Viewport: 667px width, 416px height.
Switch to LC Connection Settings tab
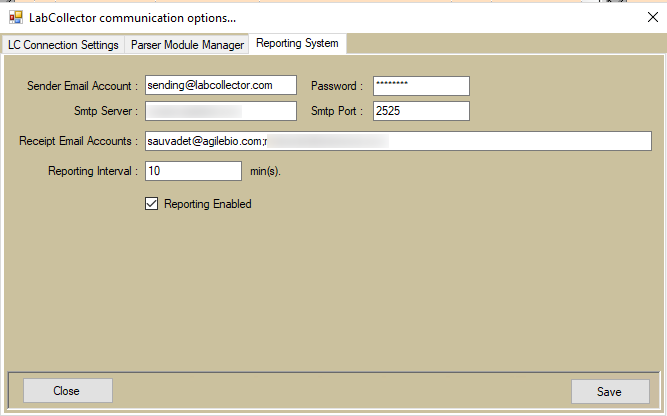click(x=63, y=45)
